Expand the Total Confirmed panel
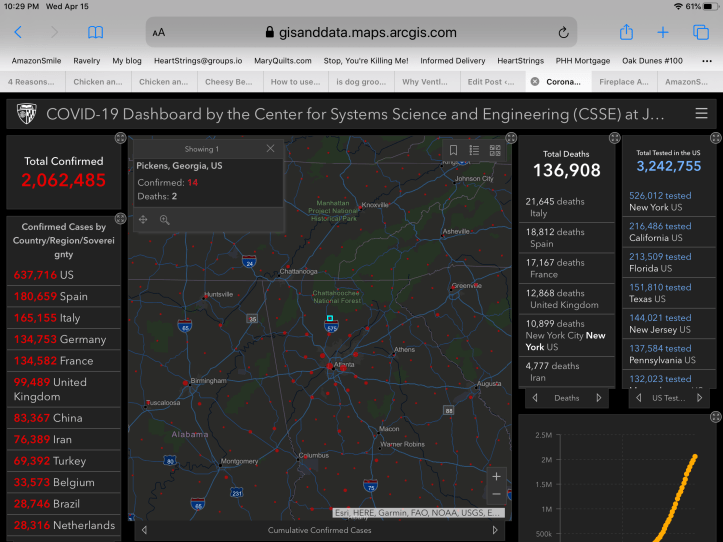Viewport: 723px width, 542px height. [120, 138]
